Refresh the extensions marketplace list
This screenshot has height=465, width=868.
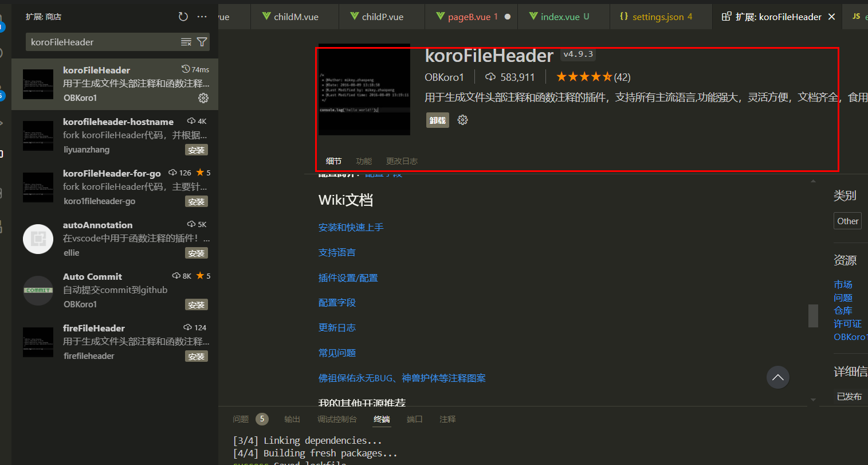click(x=183, y=17)
